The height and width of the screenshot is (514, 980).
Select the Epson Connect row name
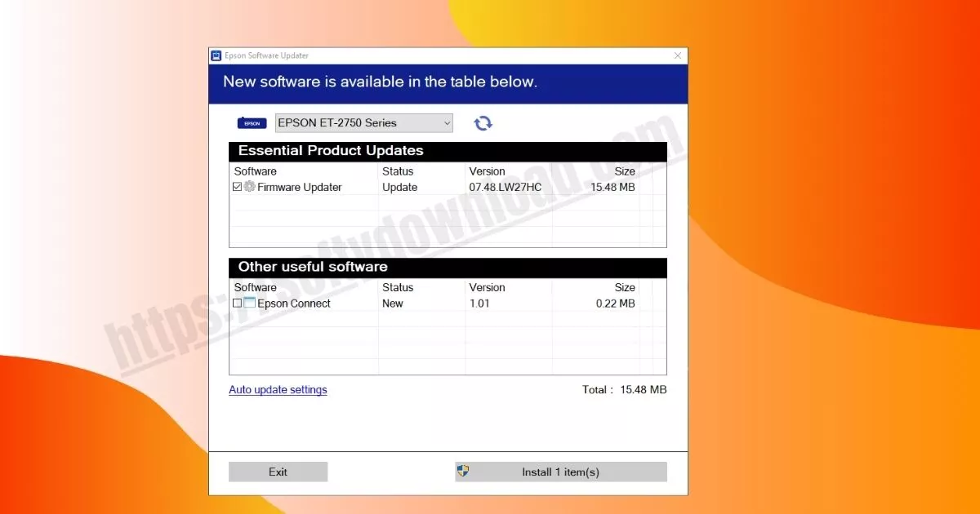coord(294,303)
